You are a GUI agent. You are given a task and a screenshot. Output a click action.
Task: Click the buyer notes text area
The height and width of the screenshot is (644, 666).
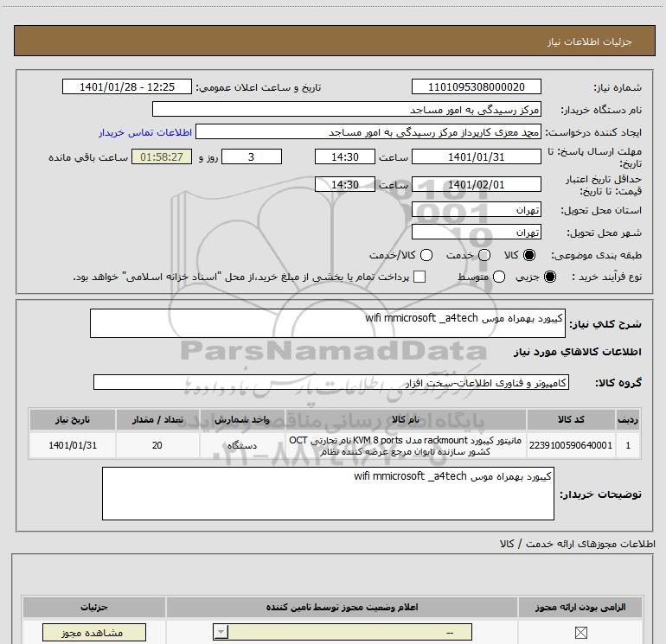click(328, 494)
